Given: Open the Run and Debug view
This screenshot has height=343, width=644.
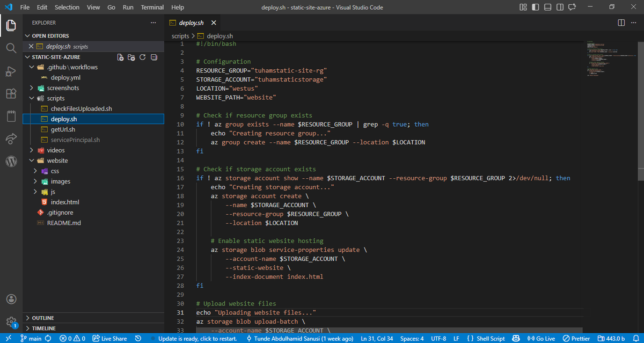Looking at the screenshot, I should 11,71.
